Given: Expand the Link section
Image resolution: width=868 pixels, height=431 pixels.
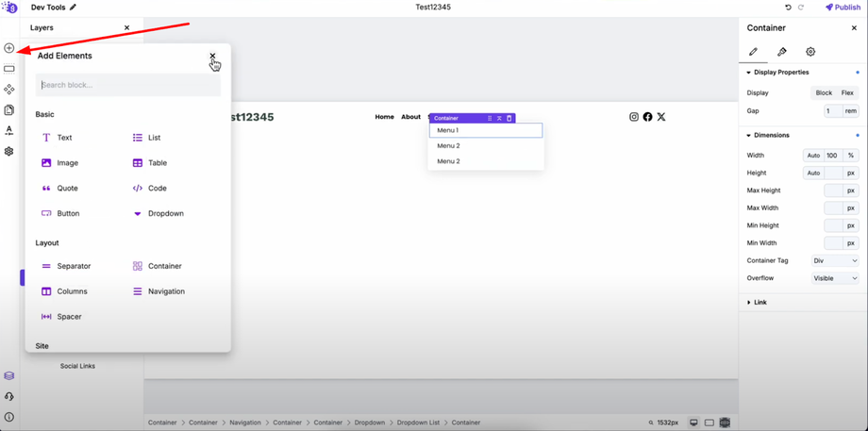Looking at the screenshot, I should [x=756, y=303].
